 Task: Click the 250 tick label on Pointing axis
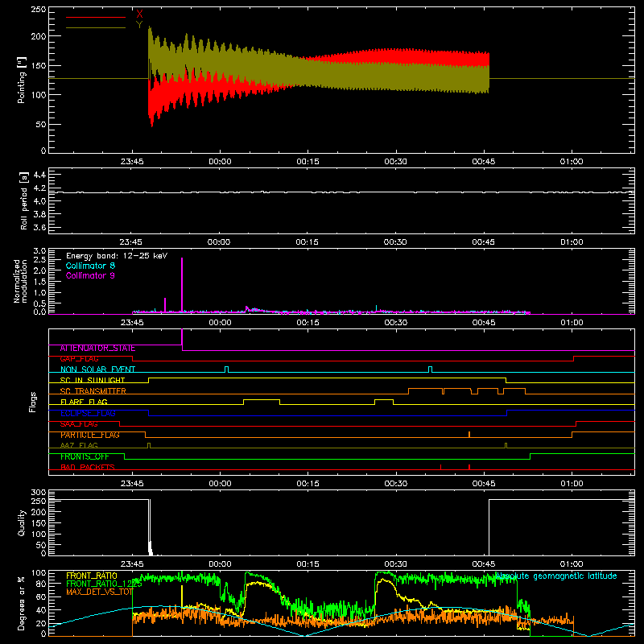(38, 10)
